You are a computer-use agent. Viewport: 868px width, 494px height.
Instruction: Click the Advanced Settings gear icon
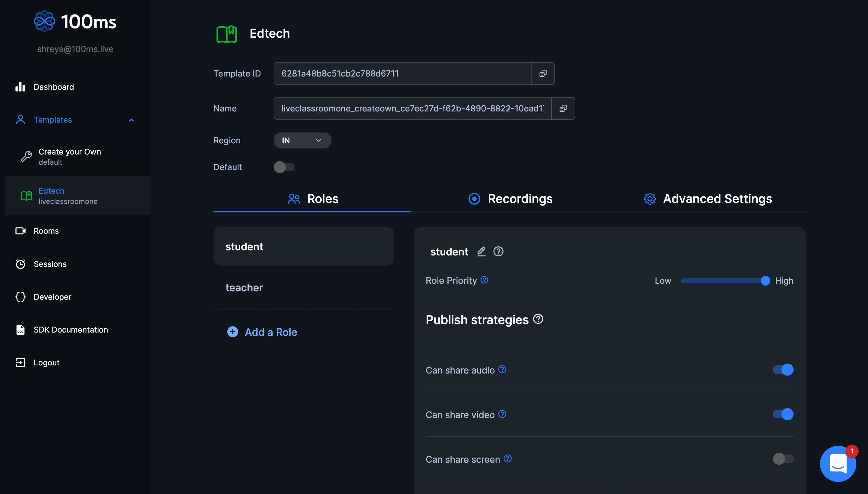(650, 199)
